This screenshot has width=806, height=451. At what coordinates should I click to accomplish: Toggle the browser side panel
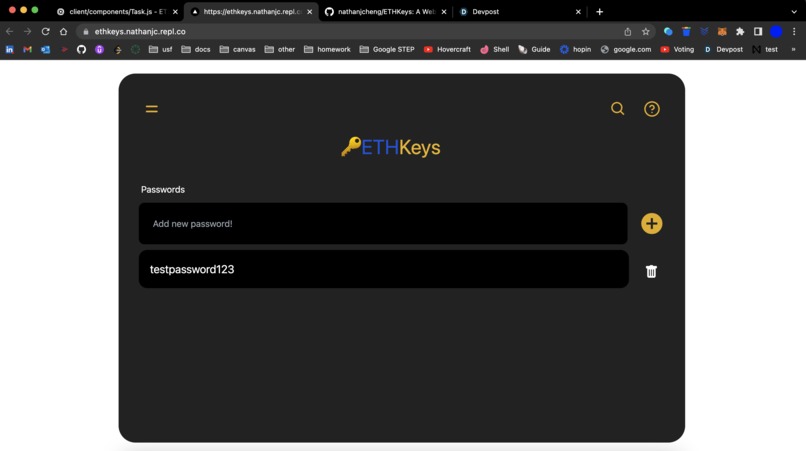758,31
